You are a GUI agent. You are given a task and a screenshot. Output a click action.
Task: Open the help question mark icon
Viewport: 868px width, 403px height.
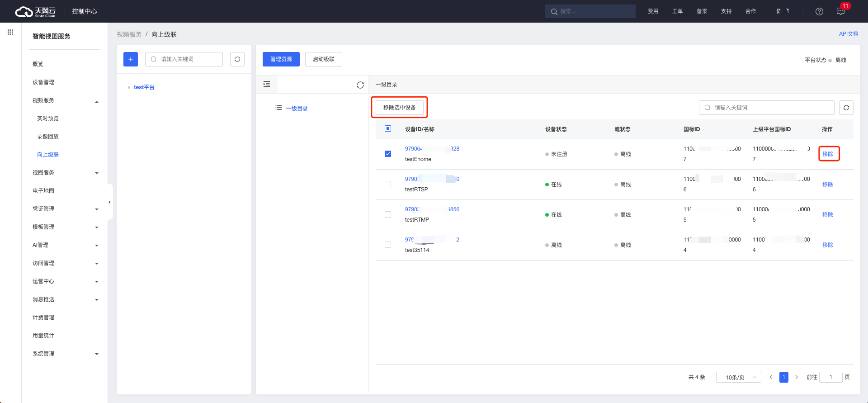coord(819,11)
